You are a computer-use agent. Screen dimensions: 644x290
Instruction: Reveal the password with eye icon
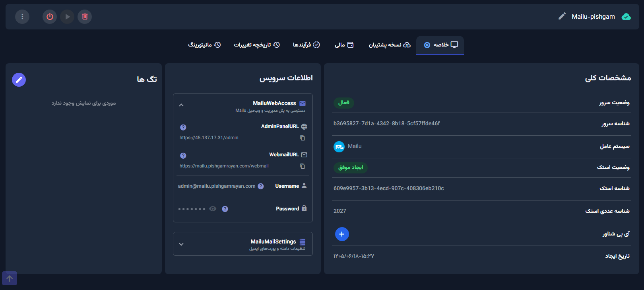(213, 209)
